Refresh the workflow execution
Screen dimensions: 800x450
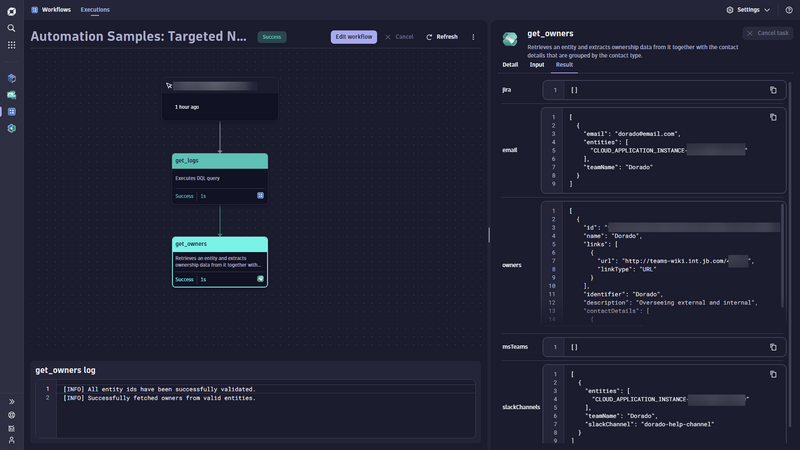click(441, 37)
